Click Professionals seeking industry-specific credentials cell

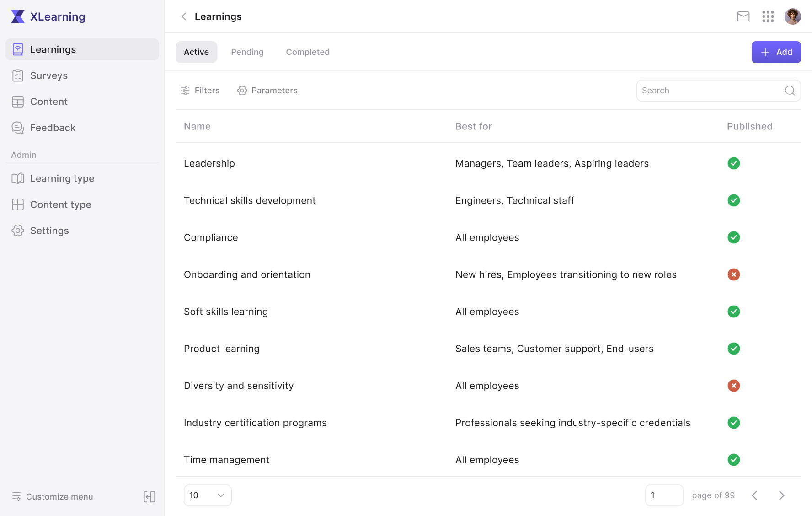[573, 423]
